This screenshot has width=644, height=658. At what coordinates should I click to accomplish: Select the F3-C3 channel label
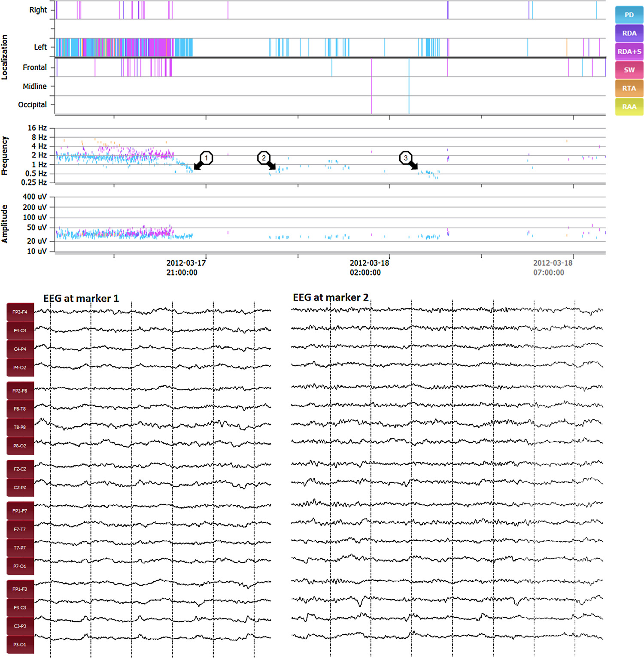[x=20, y=607]
